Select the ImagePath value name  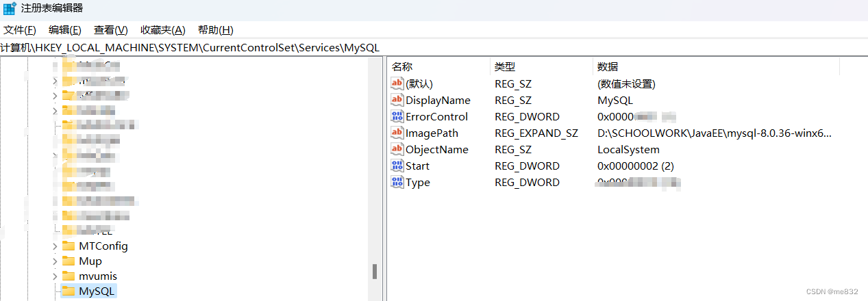click(x=432, y=133)
